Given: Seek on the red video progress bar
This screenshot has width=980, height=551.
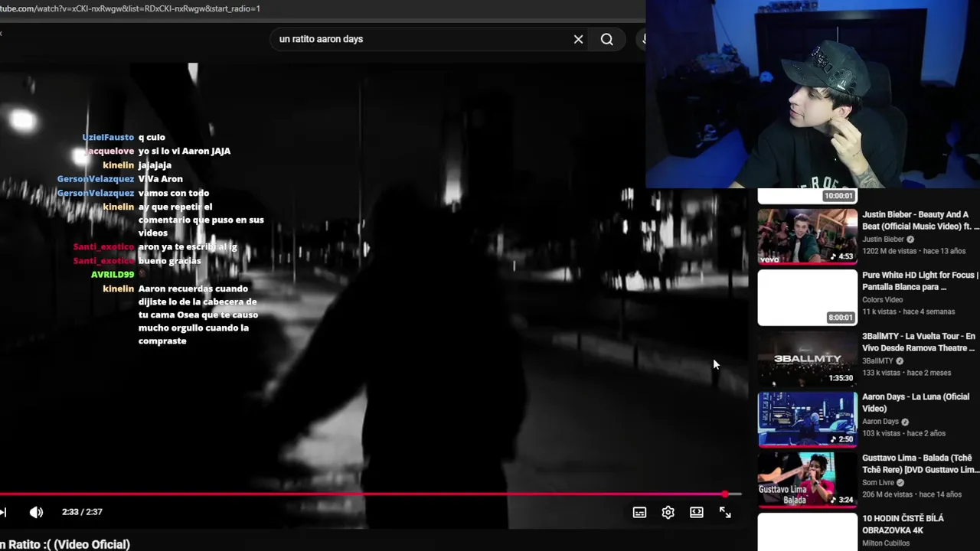Looking at the screenshot, I should (x=371, y=494).
